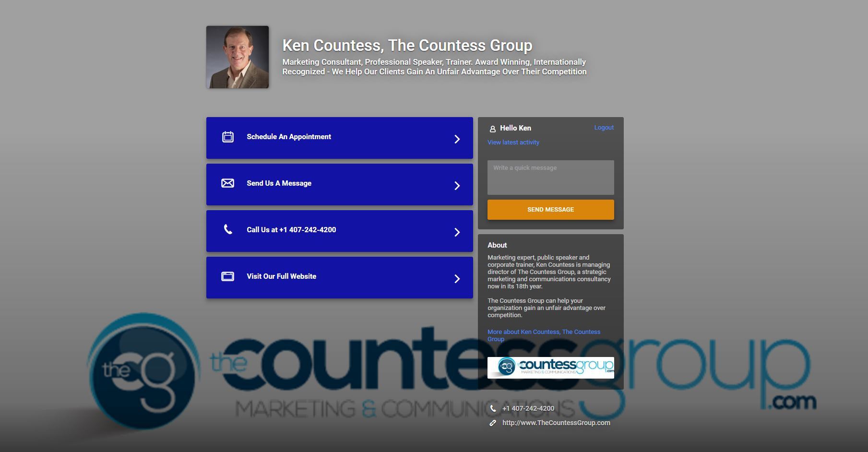Open Visit Our Full Website
Screen dimensions: 868x452
[340, 277]
